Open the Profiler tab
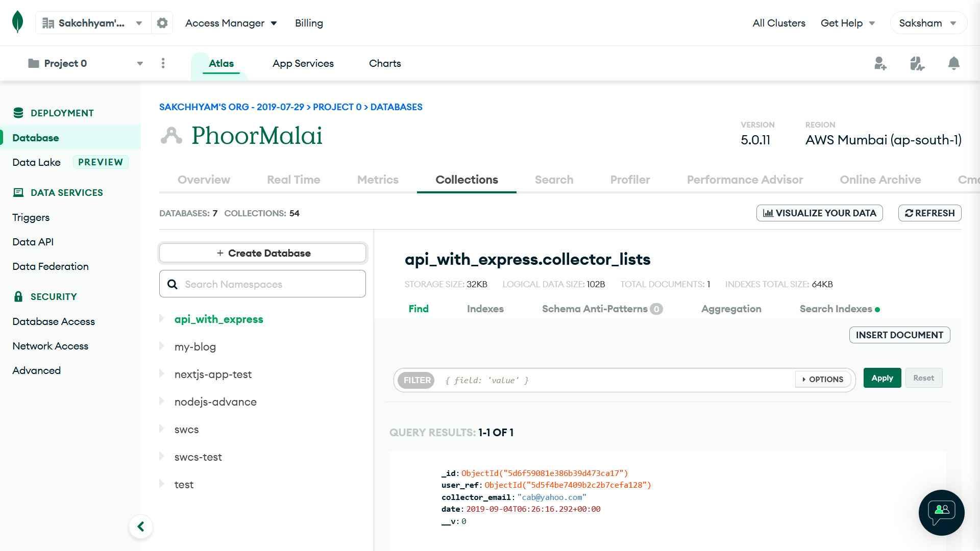The image size is (980, 551). (630, 180)
